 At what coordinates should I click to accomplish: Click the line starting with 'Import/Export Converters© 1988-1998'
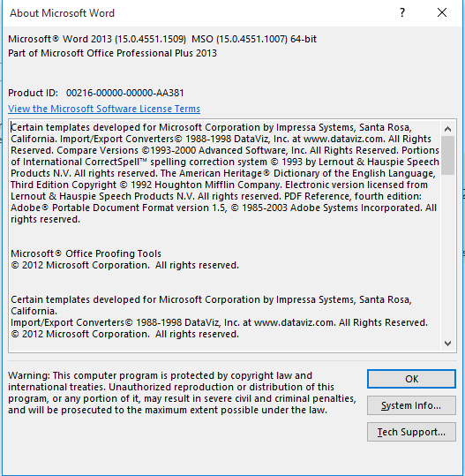[220, 322]
